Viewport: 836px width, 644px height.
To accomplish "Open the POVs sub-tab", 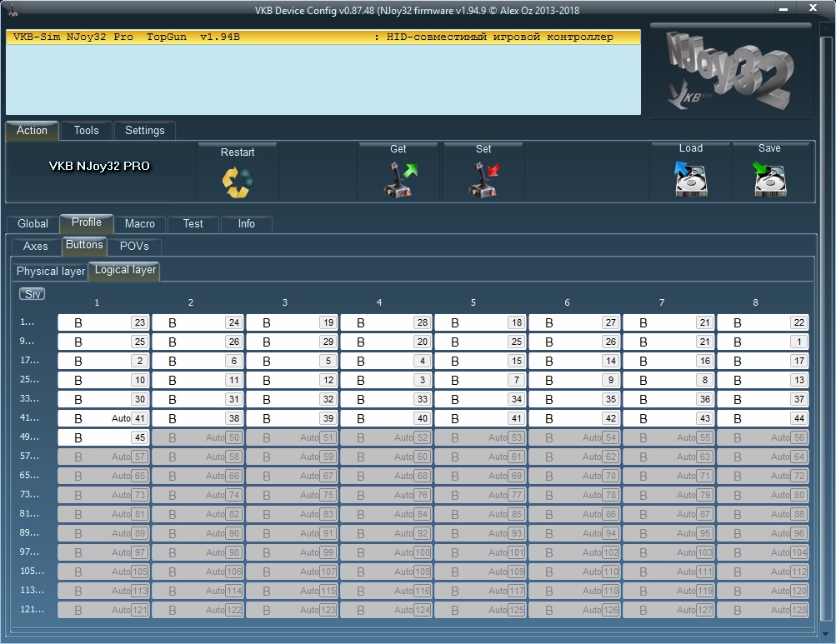I will 134,247.
